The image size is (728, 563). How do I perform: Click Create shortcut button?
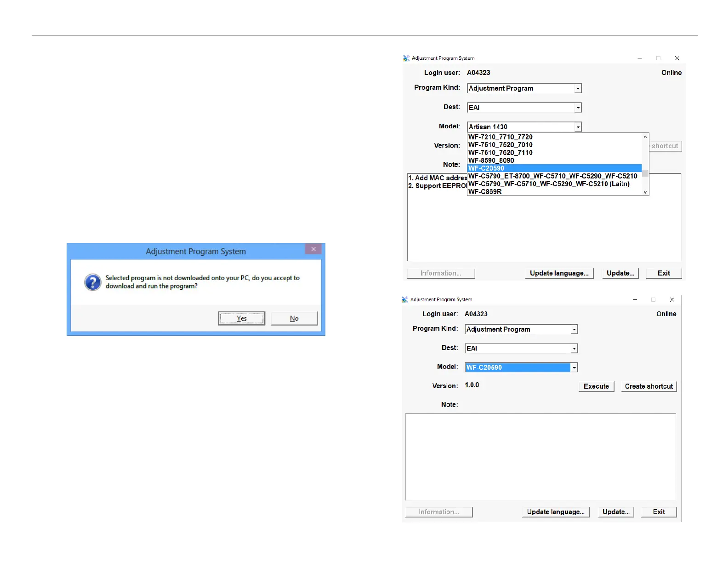tap(648, 386)
